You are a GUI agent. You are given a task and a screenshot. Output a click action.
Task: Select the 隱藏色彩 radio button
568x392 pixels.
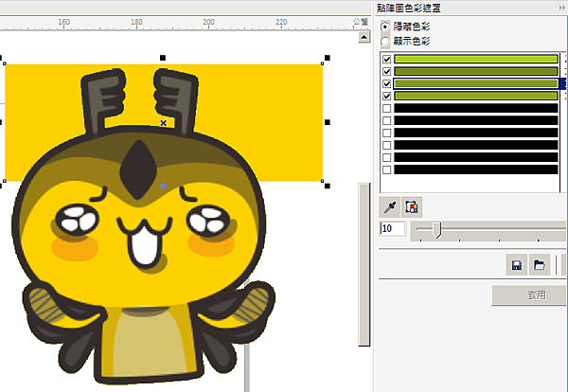click(384, 27)
